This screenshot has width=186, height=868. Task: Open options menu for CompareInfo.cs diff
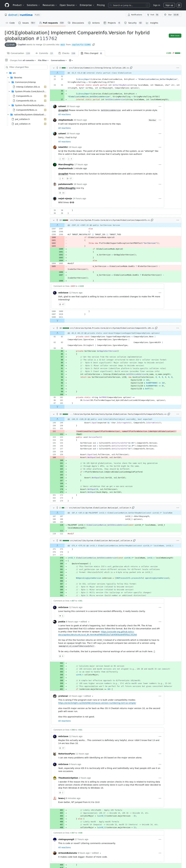pyautogui.click(x=178, y=220)
